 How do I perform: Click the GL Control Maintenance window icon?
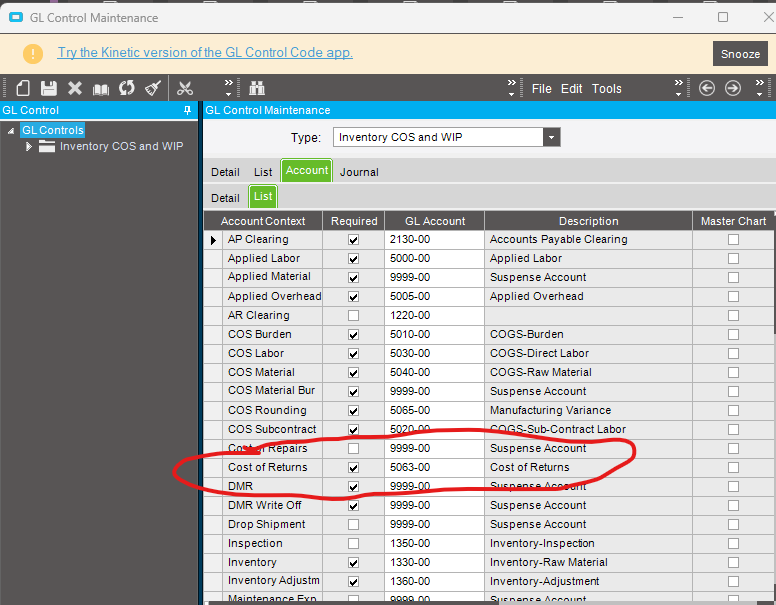point(16,18)
